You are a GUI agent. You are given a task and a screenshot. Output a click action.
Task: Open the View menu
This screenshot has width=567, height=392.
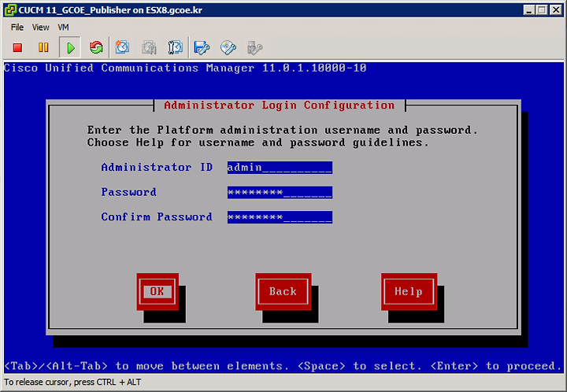(40, 28)
